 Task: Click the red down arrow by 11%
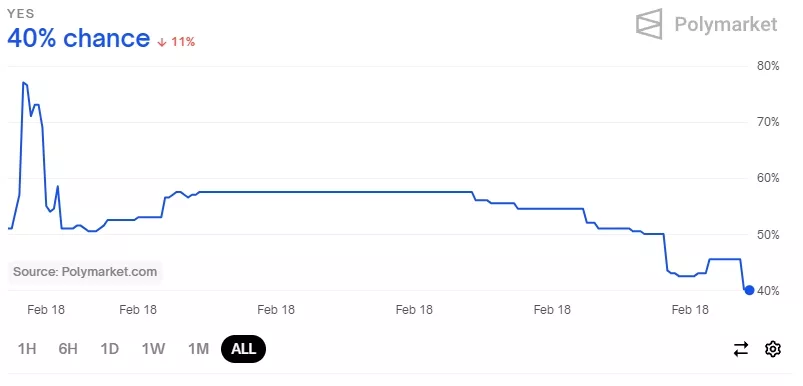click(162, 42)
